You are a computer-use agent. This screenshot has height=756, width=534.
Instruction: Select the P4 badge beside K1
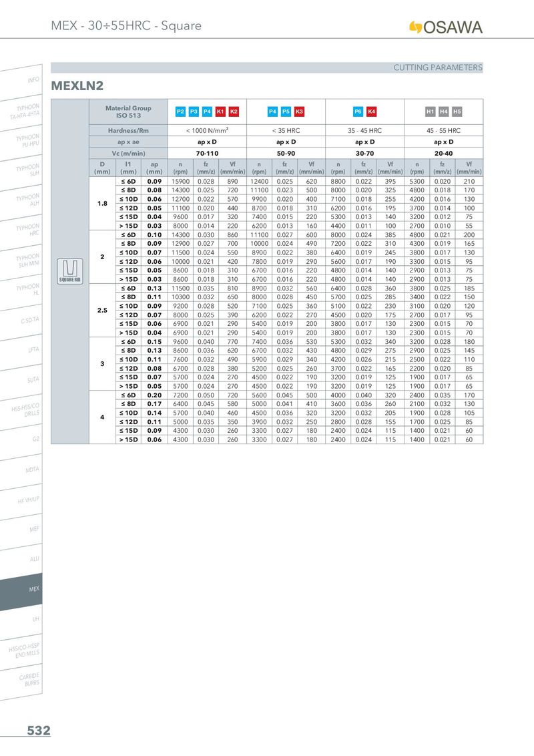tap(207, 112)
